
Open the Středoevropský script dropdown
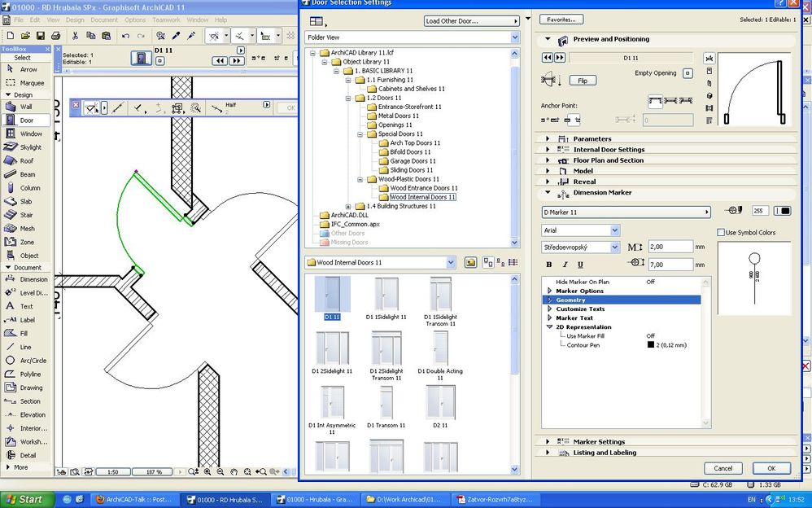point(580,247)
